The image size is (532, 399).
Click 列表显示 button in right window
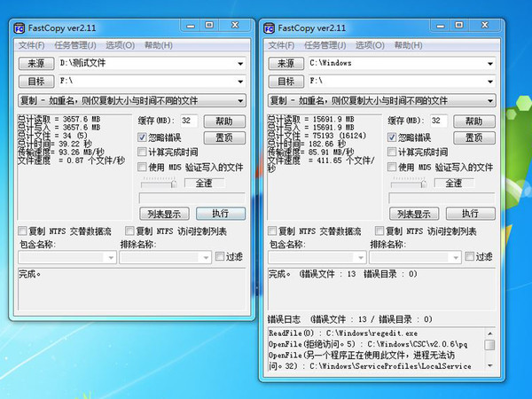click(414, 214)
